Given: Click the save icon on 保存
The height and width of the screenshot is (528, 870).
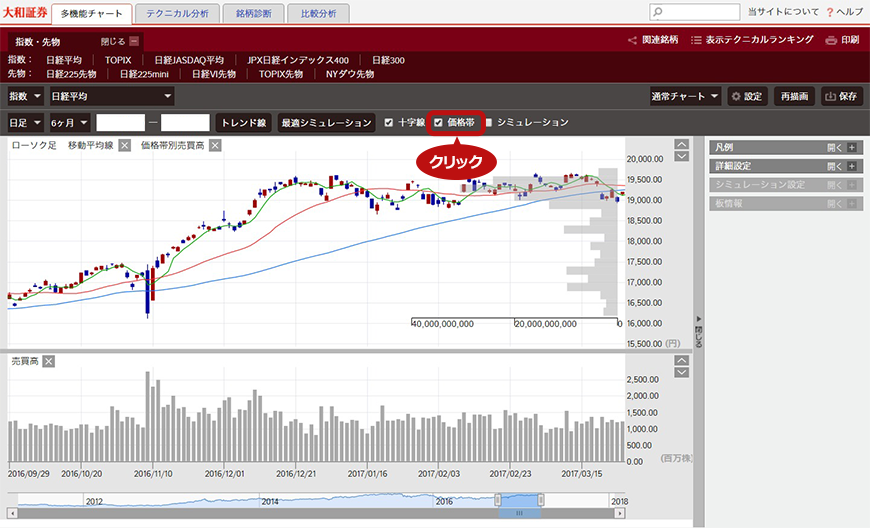Looking at the screenshot, I should pyautogui.click(x=830, y=97).
